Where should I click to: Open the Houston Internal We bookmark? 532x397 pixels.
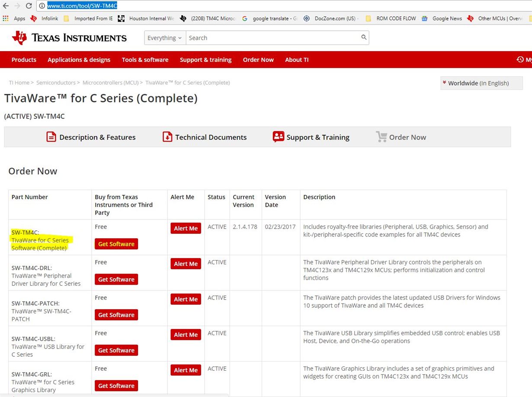coord(146,19)
